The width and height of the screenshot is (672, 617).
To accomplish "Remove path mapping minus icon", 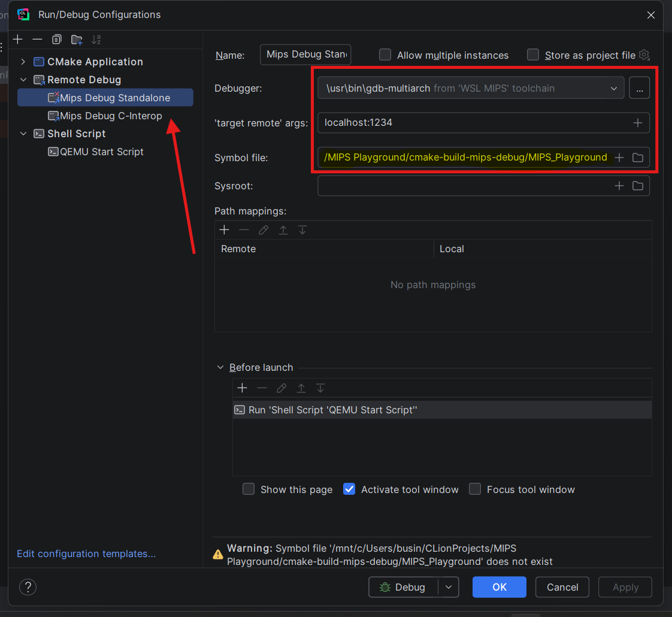I will pyautogui.click(x=244, y=230).
